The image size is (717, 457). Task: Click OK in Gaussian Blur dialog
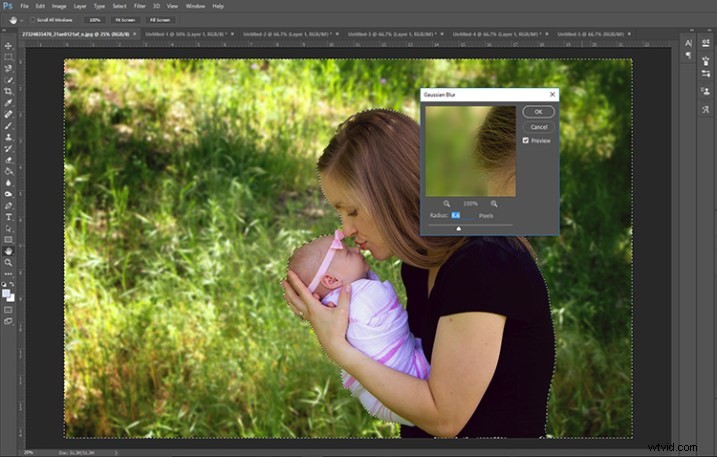tap(538, 112)
